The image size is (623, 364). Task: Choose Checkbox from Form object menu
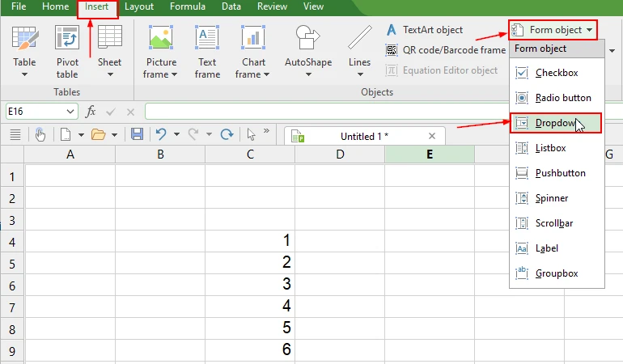tap(556, 73)
